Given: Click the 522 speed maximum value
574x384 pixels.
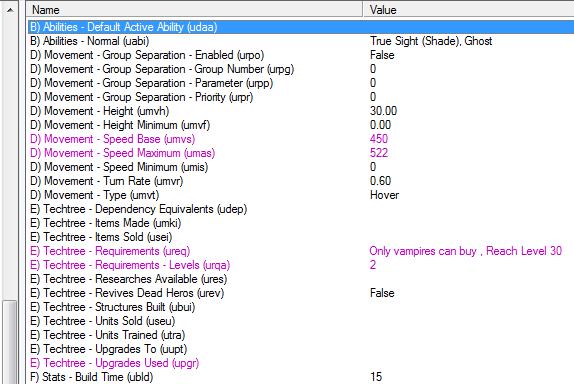Looking at the screenshot, I should 379,153.
